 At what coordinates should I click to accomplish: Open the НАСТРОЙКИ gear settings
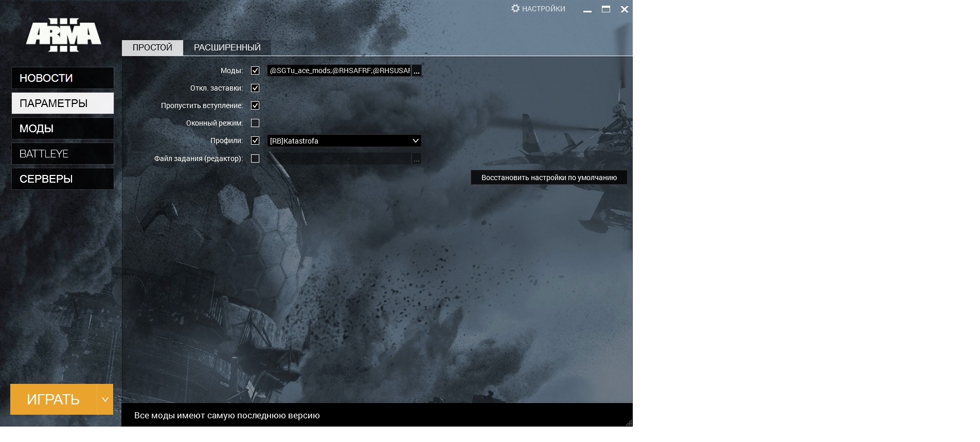coord(538,9)
